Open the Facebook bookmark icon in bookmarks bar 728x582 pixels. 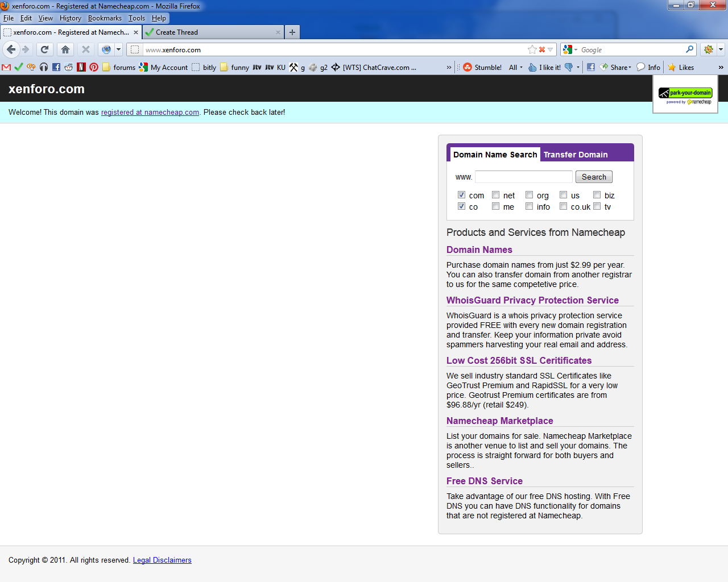click(56, 67)
